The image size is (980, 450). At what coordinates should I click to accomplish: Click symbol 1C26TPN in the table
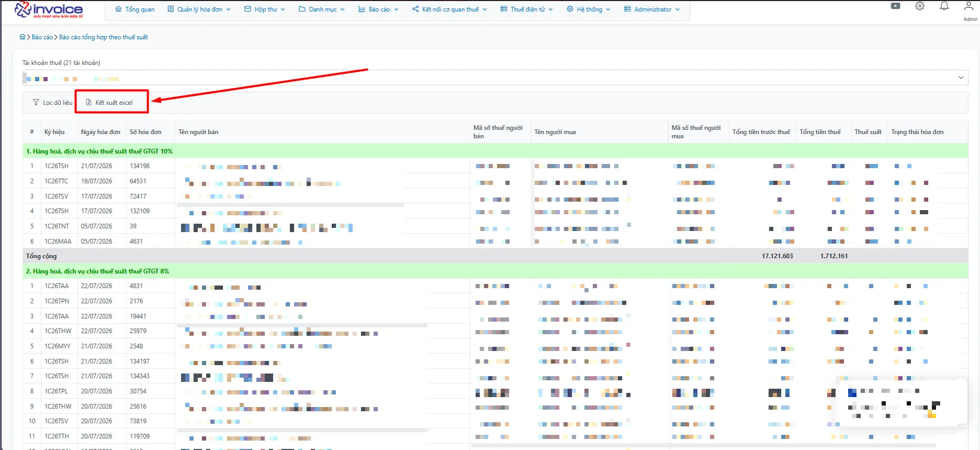[57, 301]
